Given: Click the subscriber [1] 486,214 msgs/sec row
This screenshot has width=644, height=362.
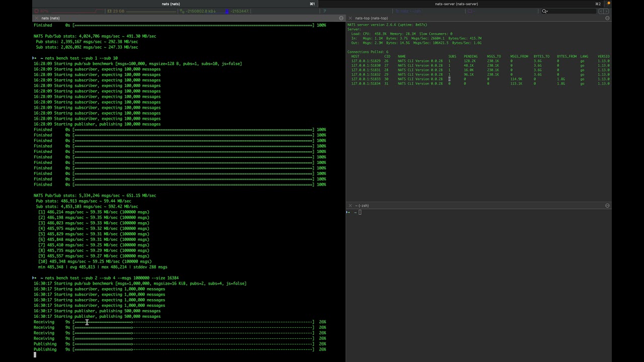Looking at the screenshot, I should 94,212.
